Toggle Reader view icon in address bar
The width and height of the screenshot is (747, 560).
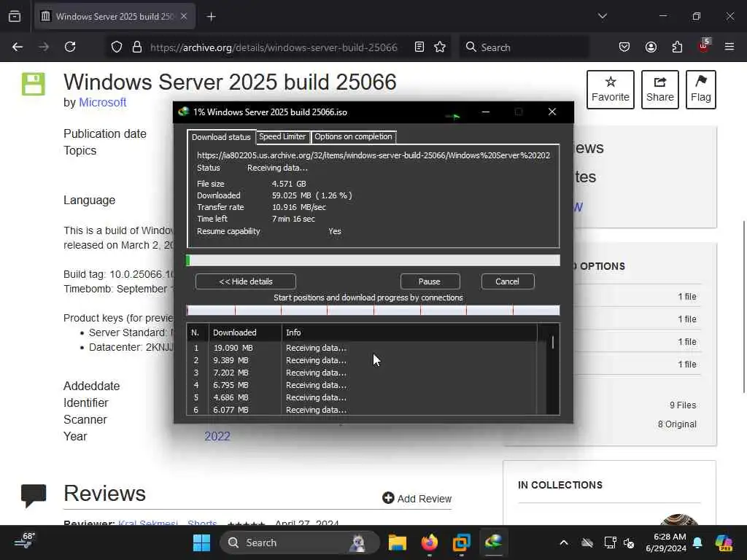419,47
